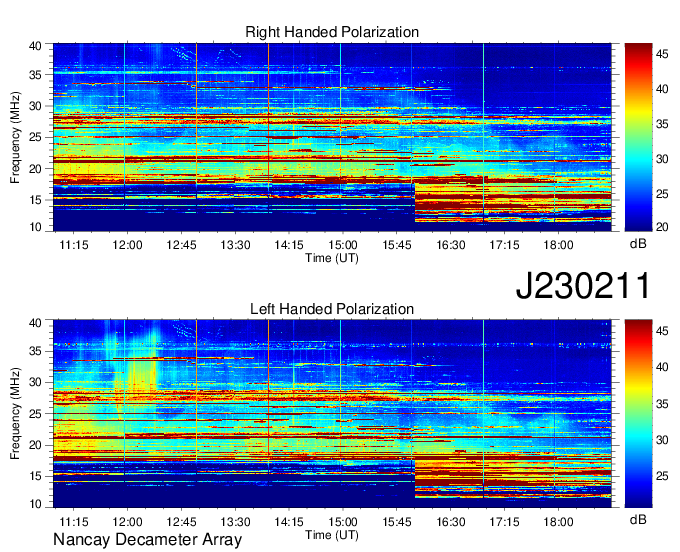Click the 40 dB value on the bottom color bar
680x552 pixels.
point(662,367)
